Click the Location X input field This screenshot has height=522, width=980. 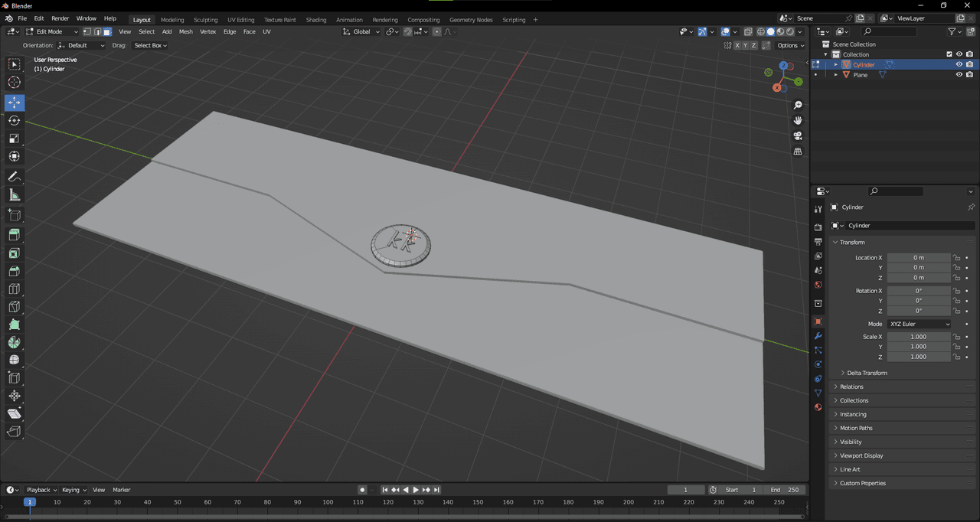(x=919, y=258)
